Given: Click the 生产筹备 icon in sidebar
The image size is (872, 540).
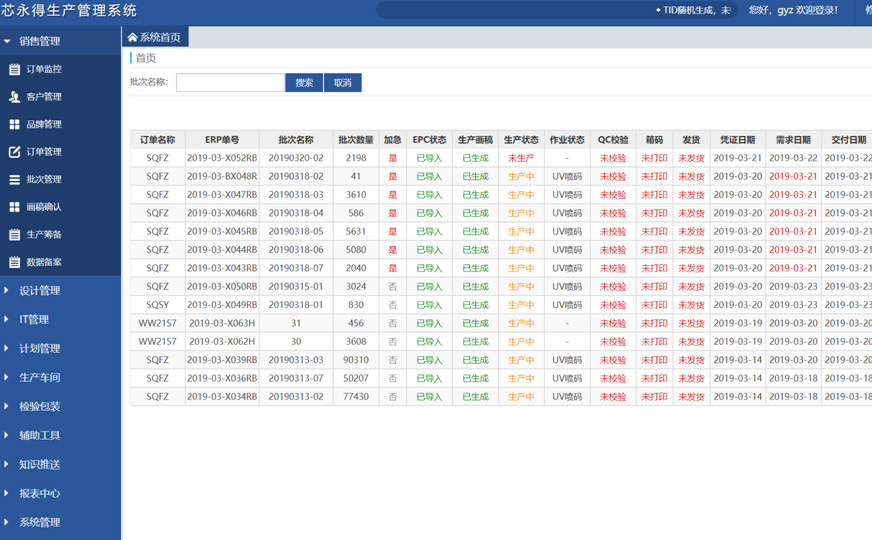Looking at the screenshot, I should (x=14, y=235).
